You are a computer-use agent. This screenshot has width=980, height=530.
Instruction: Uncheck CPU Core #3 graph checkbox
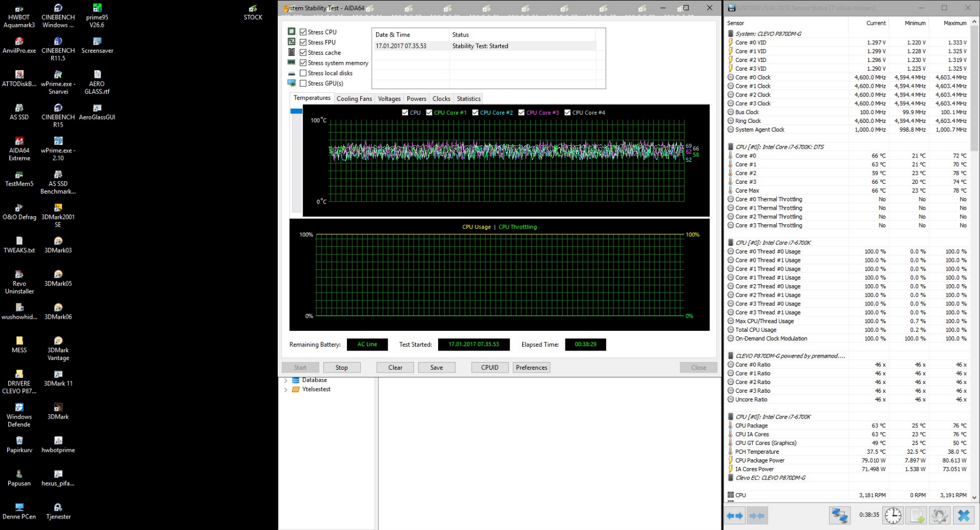pyautogui.click(x=522, y=112)
